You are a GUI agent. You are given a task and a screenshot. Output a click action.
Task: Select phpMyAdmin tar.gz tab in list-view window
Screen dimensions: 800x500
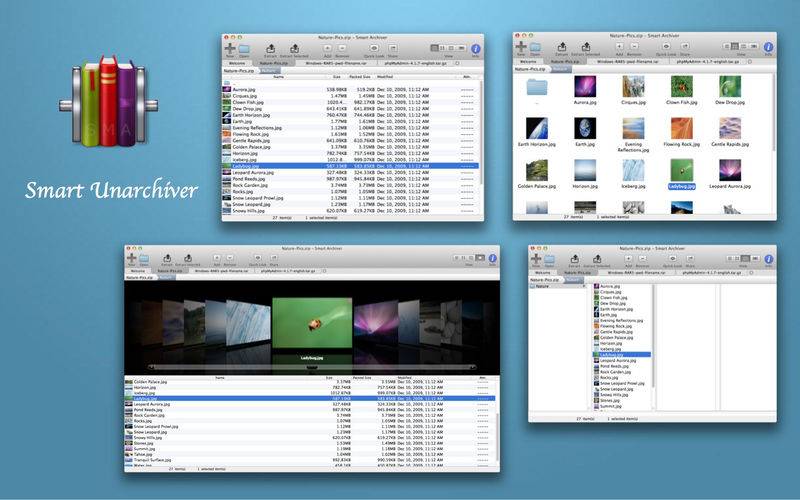pos(416,63)
